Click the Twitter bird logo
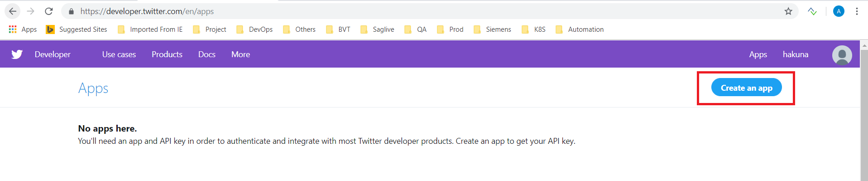 (x=17, y=54)
